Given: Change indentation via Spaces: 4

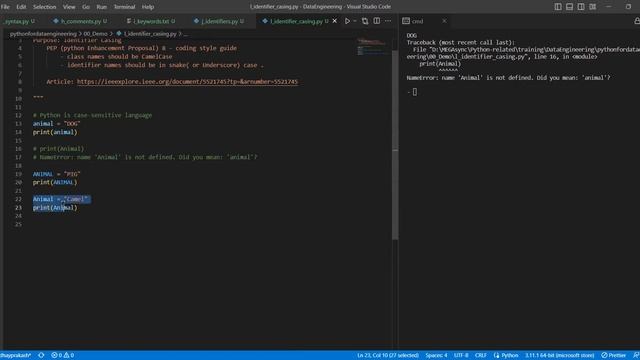Looking at the screenshot, I should click(436, 356).
